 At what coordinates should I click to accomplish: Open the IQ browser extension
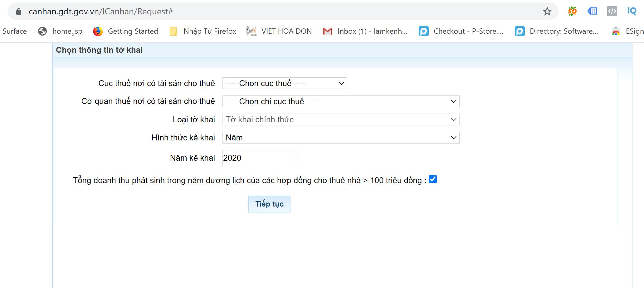pyautogui.click(x=632, y=12)
